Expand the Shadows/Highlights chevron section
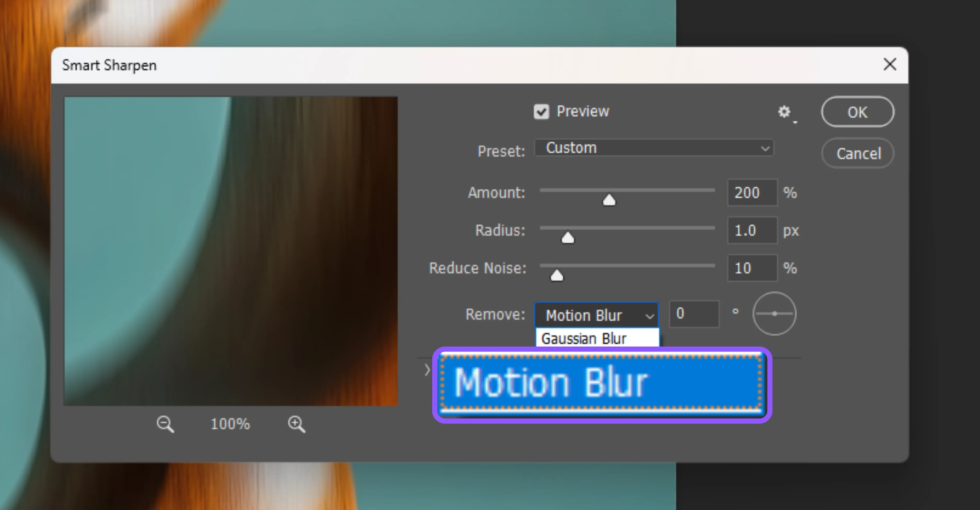980x510 pixels. pyautogui.click(x=427, y=370)
